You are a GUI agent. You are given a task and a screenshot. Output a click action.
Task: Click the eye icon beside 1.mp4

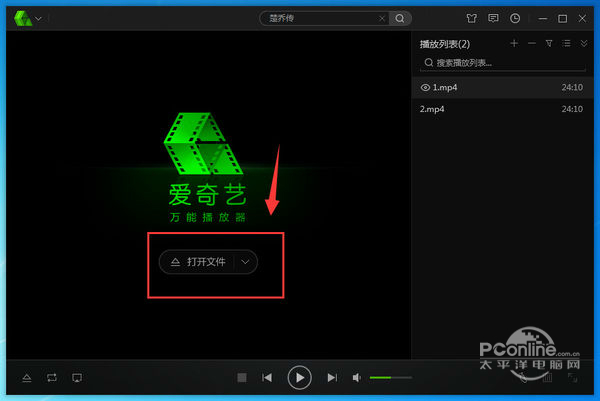[425, 88]
